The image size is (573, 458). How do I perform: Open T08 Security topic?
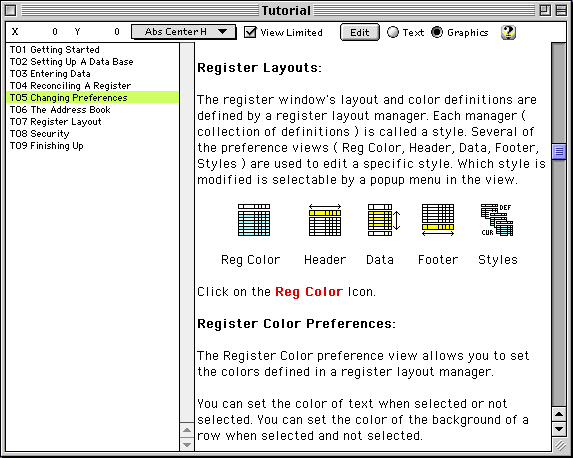coord(92,133)
